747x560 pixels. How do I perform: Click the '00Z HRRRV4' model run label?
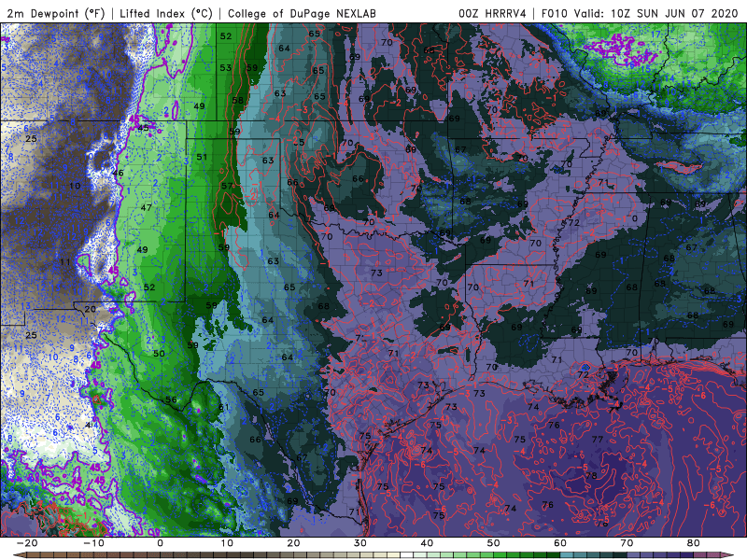[492, 13]
